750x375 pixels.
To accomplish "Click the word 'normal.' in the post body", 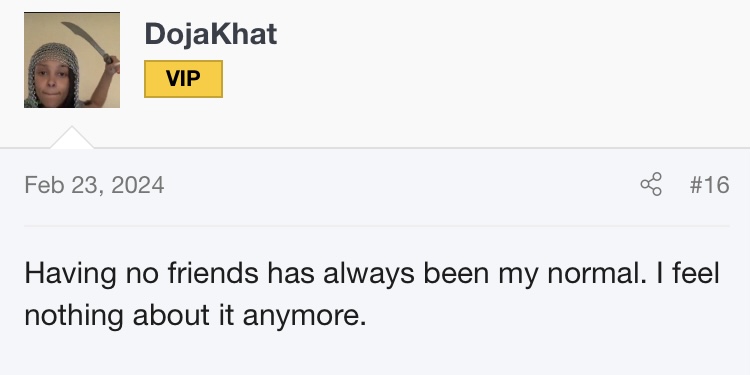I will pos(596,274).
